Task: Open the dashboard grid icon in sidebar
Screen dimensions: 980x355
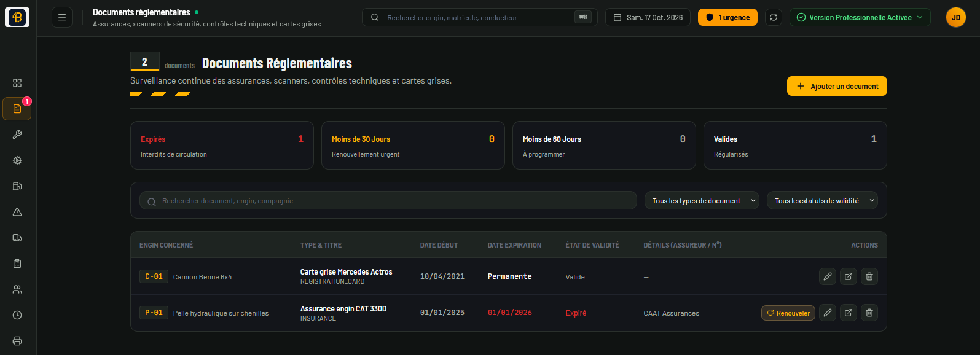Action: [x=17, y=83]
